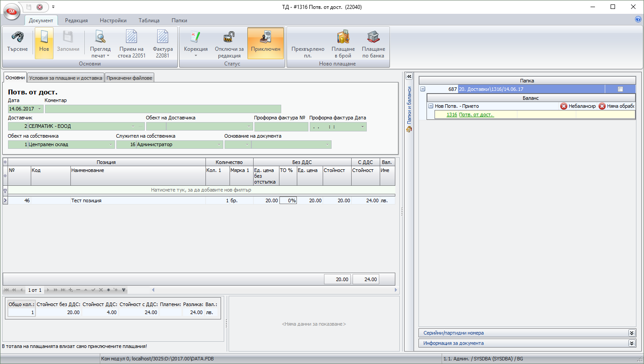644x364 pixels.
Task: Click the 1316 document link
Action: coord(452,115)
